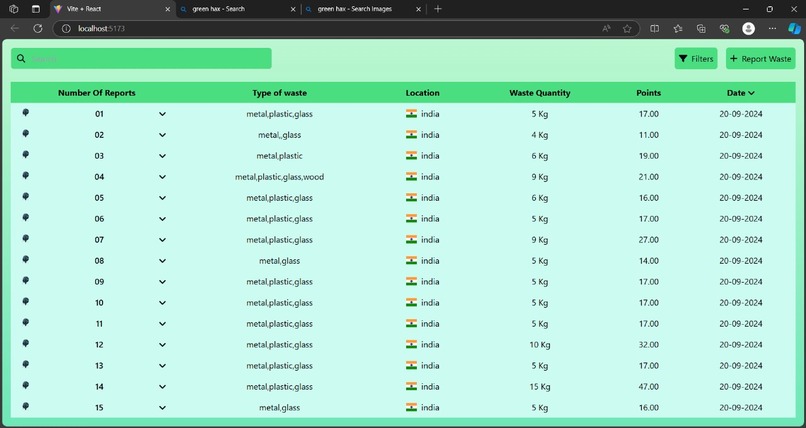Open browser Collections icon
Image resolution: width=806 pixels, height=428 pixels.
[701, 29]
